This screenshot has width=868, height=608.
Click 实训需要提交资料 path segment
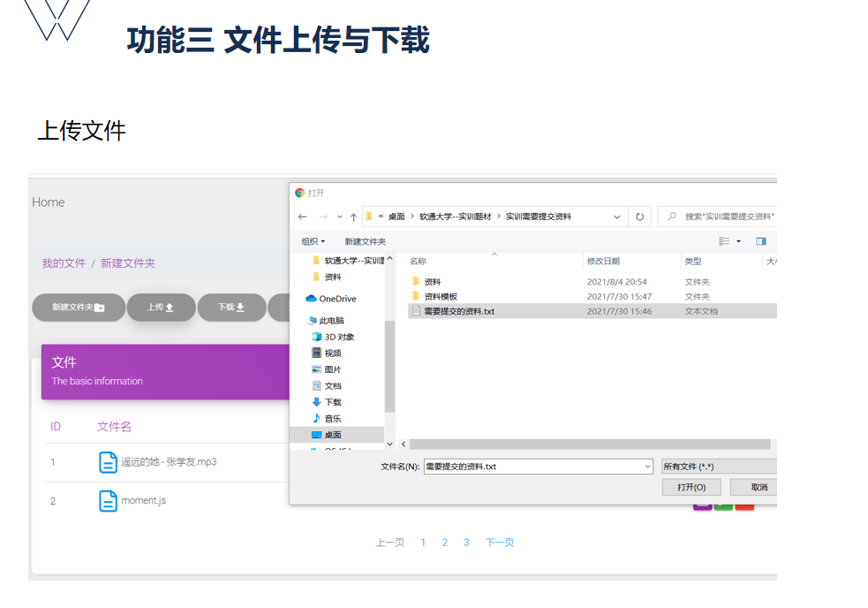coord(538,217)
